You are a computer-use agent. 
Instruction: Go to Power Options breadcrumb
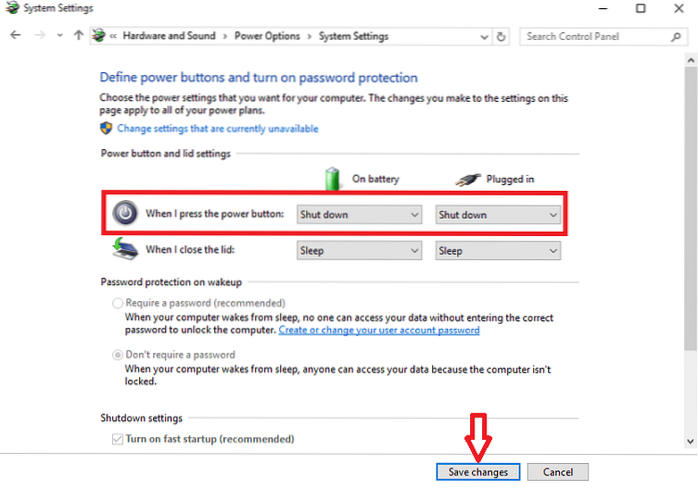click(266, 36)
